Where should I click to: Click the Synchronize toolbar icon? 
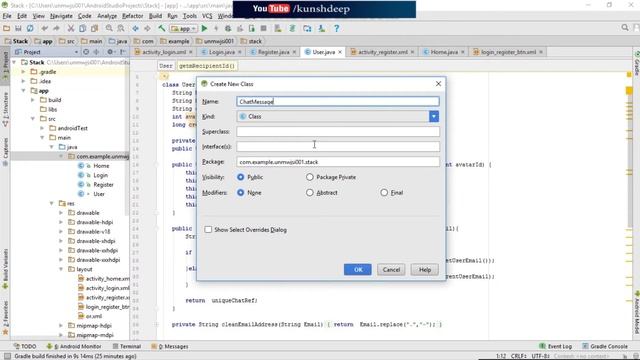click(30, 29)
